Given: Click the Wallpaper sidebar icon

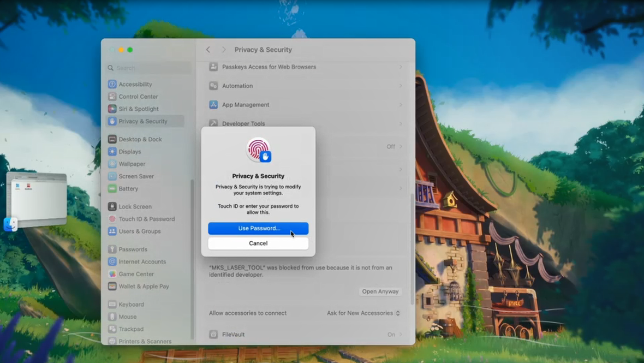Looking at the screenshot, I should [112, 164].
